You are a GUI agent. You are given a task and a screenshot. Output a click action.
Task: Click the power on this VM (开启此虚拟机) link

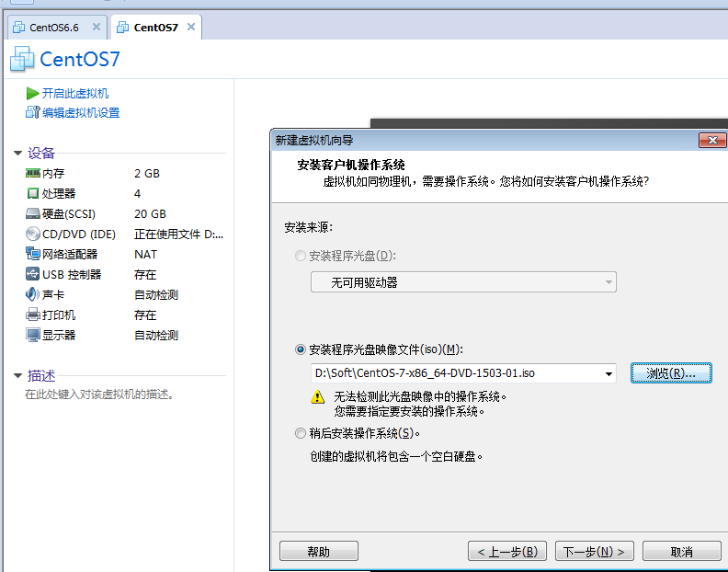pos(75,94)
